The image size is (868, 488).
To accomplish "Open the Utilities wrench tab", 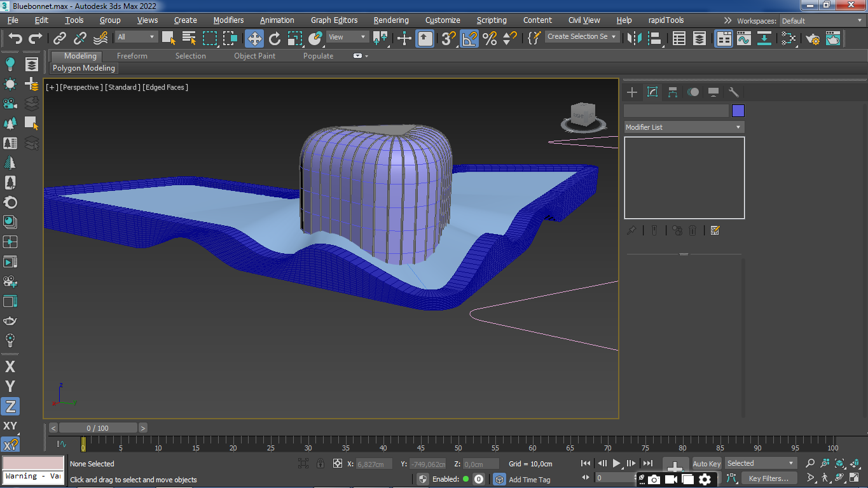I will pos(733,92).
